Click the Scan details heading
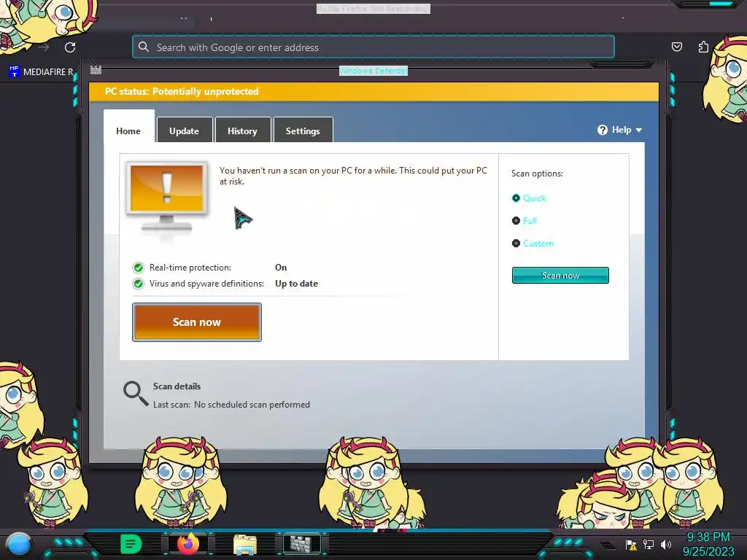The width and height of the screenshot is (747, 560). tap(177, 386)
